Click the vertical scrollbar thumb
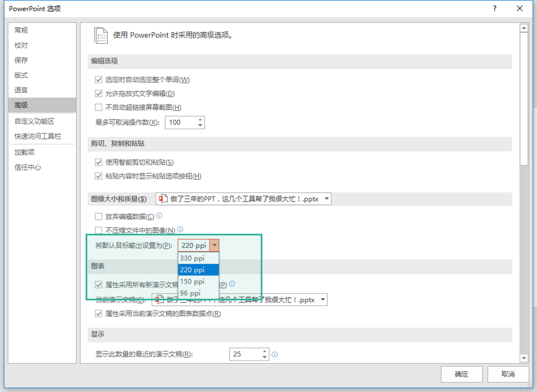Viewport: 537px width, 392px height. [524, 99]
